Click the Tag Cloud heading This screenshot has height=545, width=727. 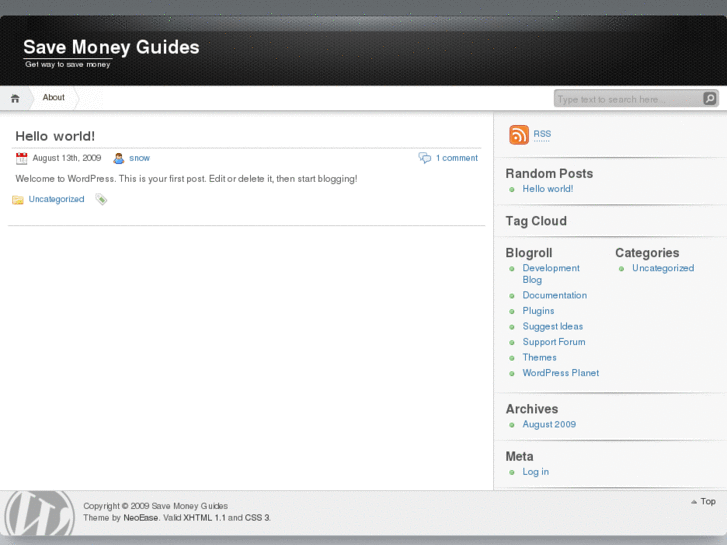point(536,221)
